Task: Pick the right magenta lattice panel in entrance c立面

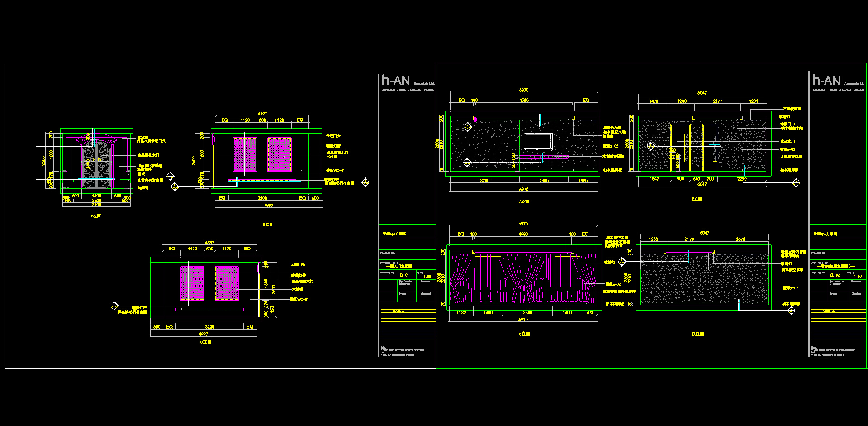Action: pyautogui.click(x=227, y=283)
